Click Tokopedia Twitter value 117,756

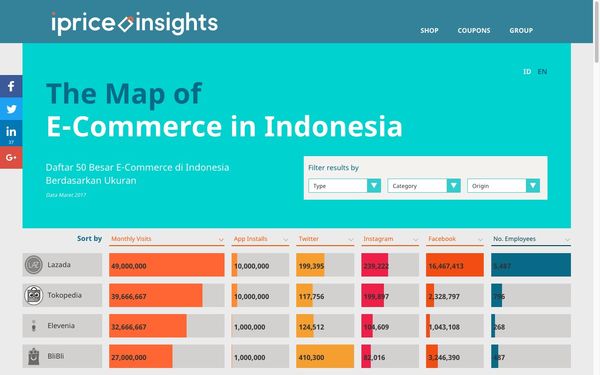[311, 297]
